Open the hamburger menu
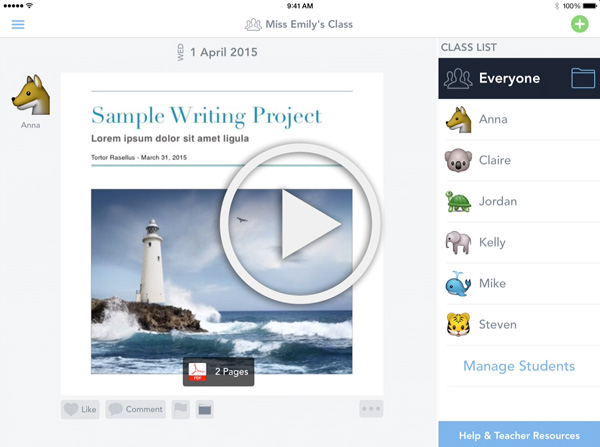The image size is (600, 447). tap(18, 24)
